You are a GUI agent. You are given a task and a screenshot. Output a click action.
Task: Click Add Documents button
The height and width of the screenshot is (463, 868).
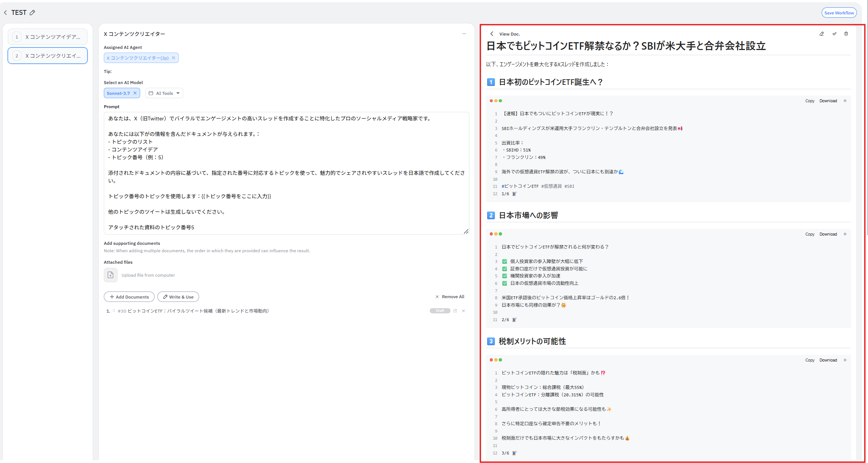tap(129, 297)
